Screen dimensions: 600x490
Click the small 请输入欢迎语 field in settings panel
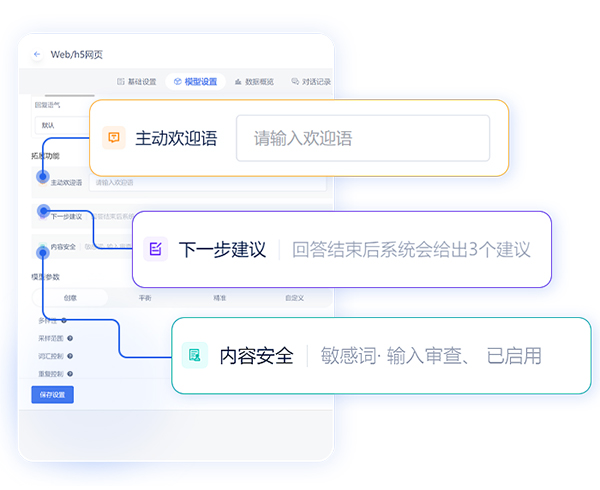click(208, 182)
